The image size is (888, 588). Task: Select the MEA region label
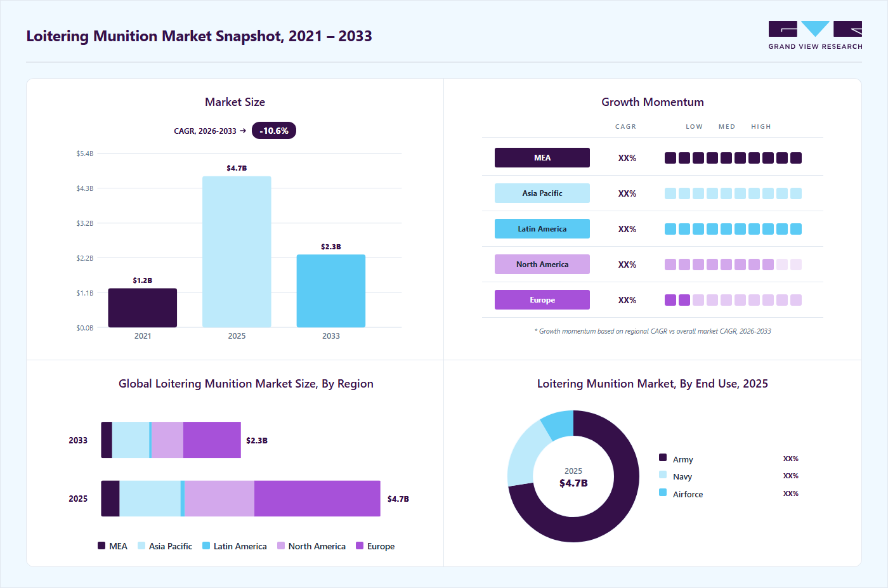(x=542, y=158)
